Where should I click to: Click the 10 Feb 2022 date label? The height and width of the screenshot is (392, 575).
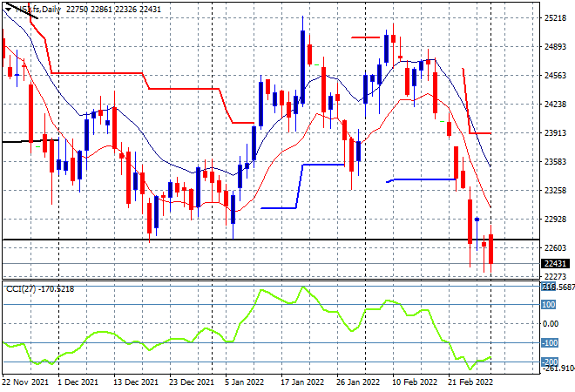point(415,382)
